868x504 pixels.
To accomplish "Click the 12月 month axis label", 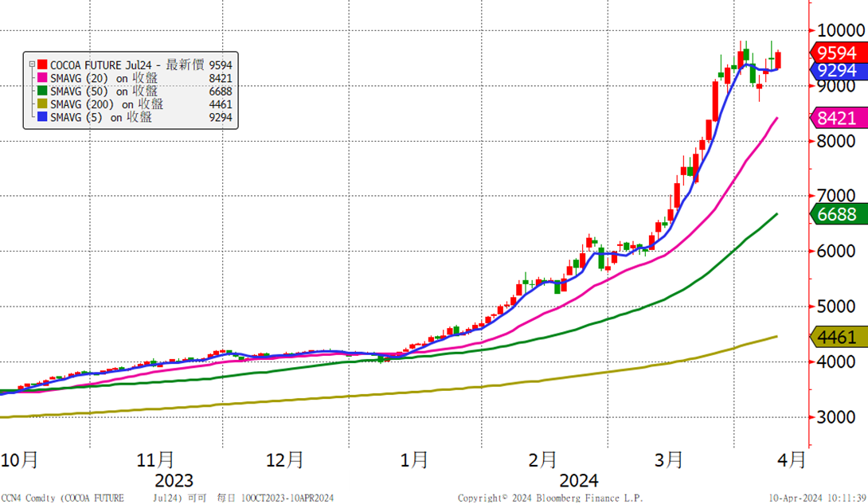I will 284,460.
